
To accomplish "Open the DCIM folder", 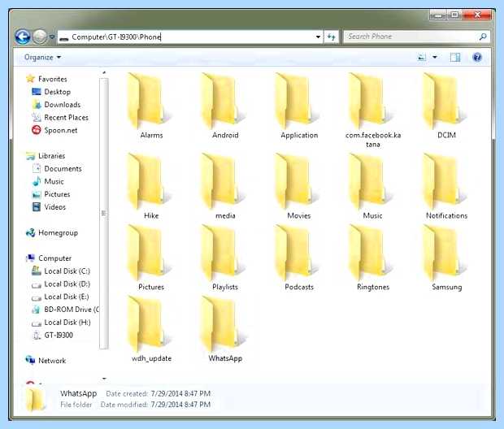I will click(447, 107).
